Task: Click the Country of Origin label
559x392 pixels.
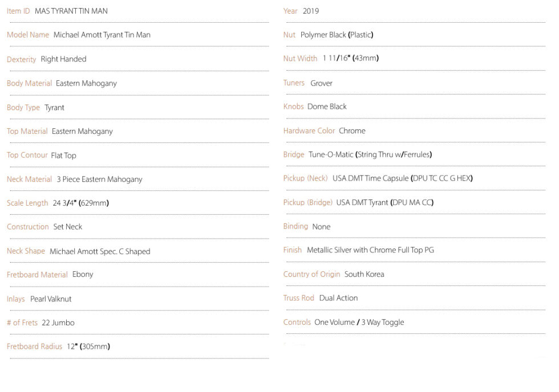Action: [311, 274]
